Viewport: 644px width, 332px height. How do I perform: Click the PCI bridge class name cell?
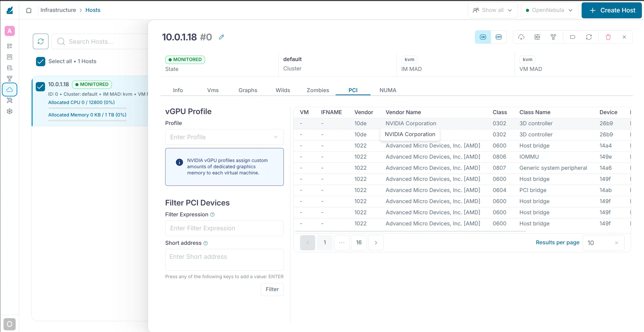point(533,190)
